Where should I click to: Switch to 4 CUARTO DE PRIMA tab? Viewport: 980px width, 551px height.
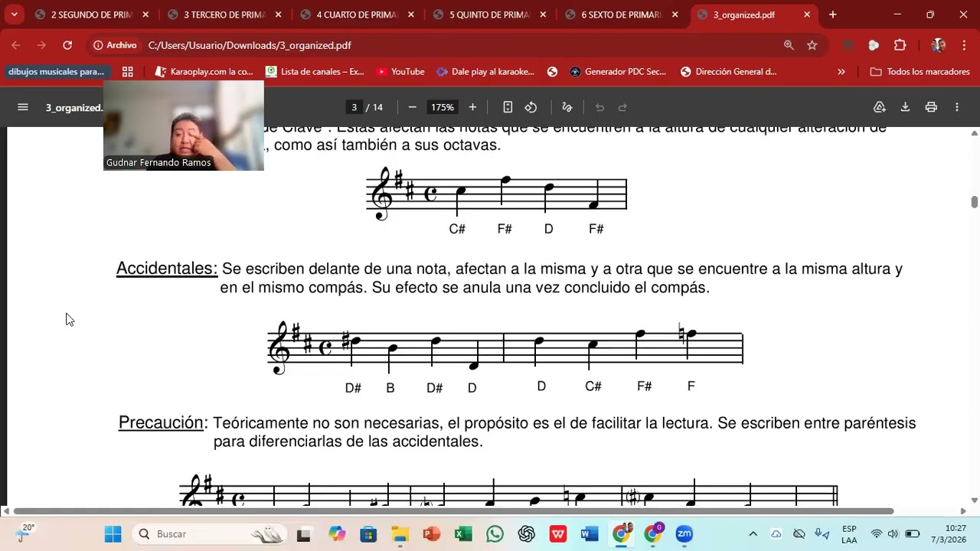pos(357,15)
